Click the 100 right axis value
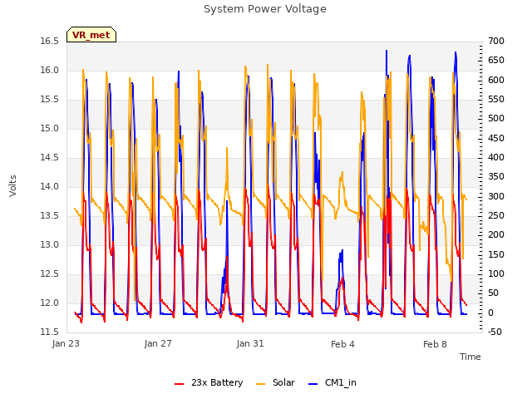Screen dimensions: 532x399 (496, 273)
